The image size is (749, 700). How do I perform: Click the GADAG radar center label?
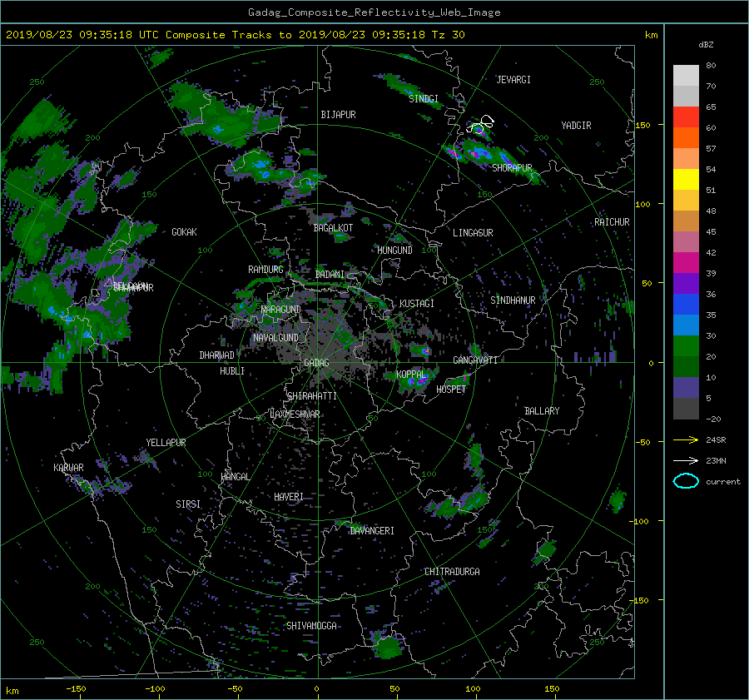pos(316,363)
